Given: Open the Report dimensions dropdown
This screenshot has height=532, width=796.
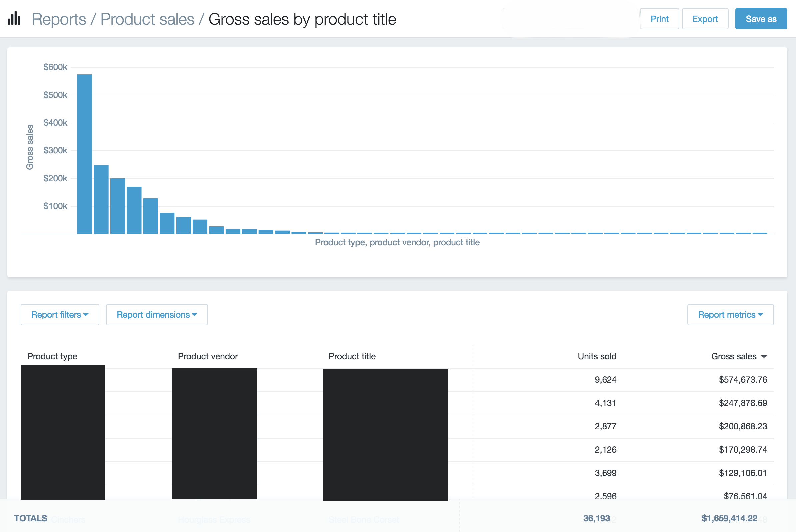Looking at the screenshot, I should [x=157, y=315].
